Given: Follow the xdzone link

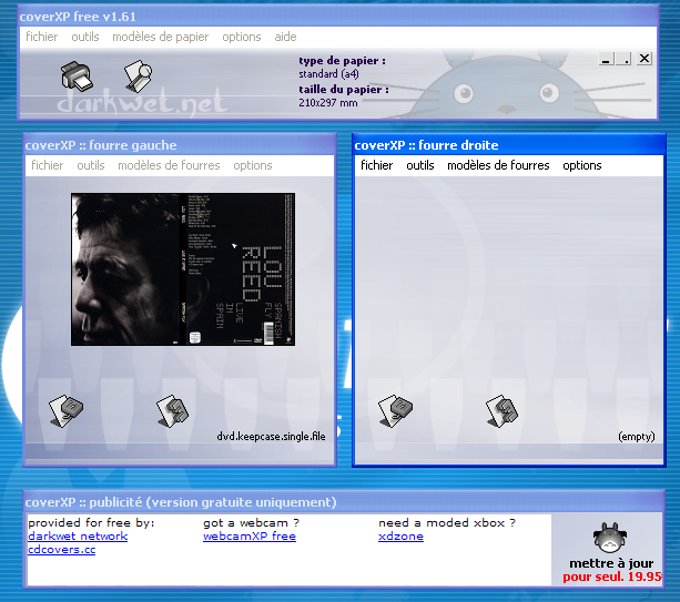Looking at the screenshot, I should [x=401, y=536].
